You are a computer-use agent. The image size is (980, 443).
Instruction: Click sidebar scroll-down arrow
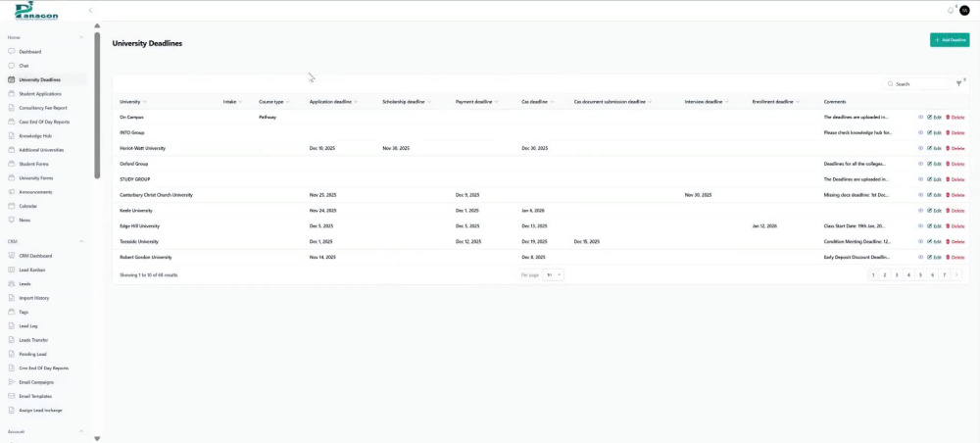pos(97,439)
